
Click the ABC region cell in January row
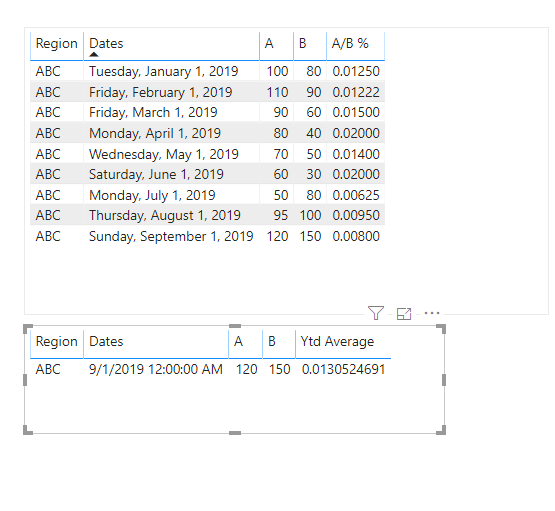[x=48, y=71]
